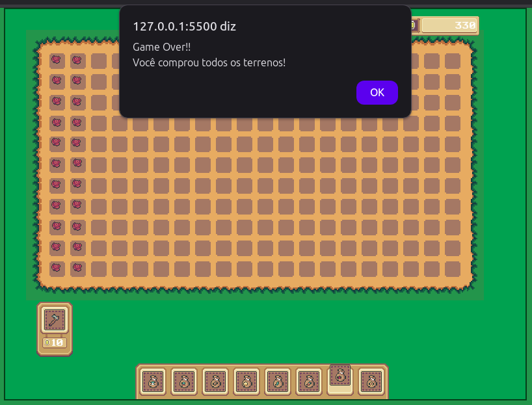532x405 pixels.
Task: Pick the pink-yellow seed bag at bar's end
Action: point(371,382)
